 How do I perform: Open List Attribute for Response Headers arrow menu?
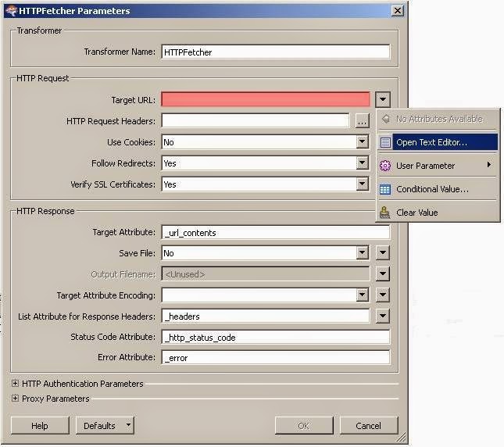click(x=383, y=316)
